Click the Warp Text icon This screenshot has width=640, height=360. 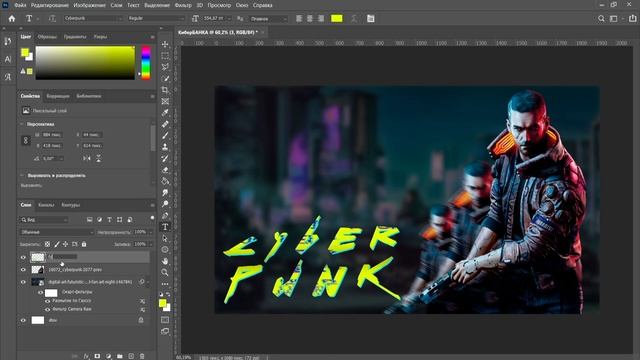(x=353, y=18)
